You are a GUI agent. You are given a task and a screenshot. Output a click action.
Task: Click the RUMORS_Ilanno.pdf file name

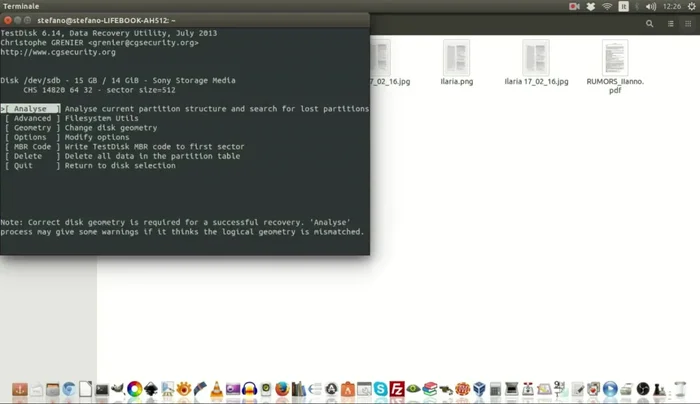615,86
